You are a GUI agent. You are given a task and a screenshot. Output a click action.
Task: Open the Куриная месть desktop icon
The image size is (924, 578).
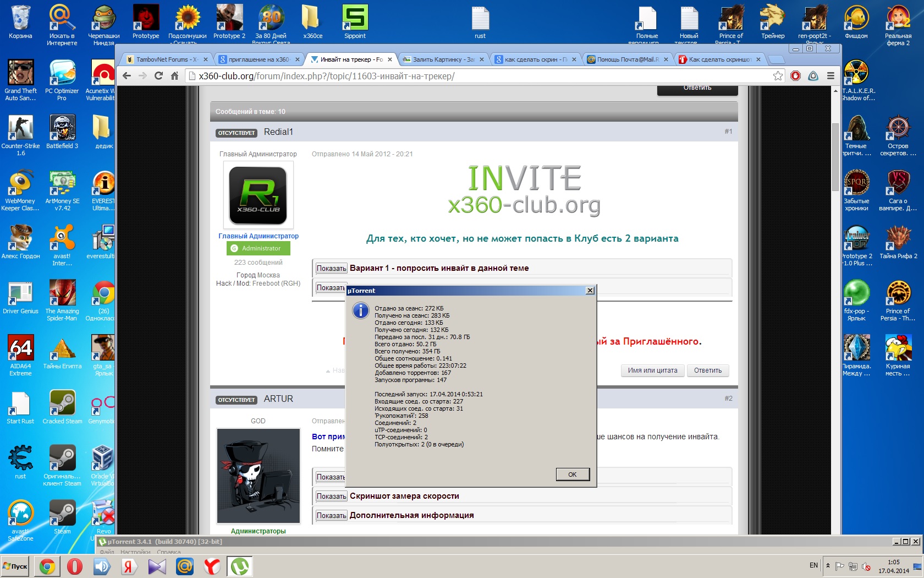(x=898, y=356)
